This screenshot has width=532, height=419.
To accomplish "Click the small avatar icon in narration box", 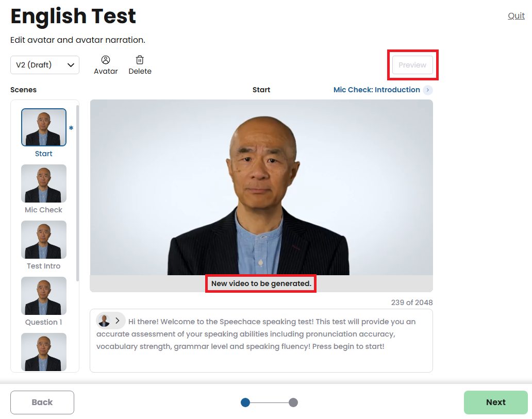I will [104, 321].
